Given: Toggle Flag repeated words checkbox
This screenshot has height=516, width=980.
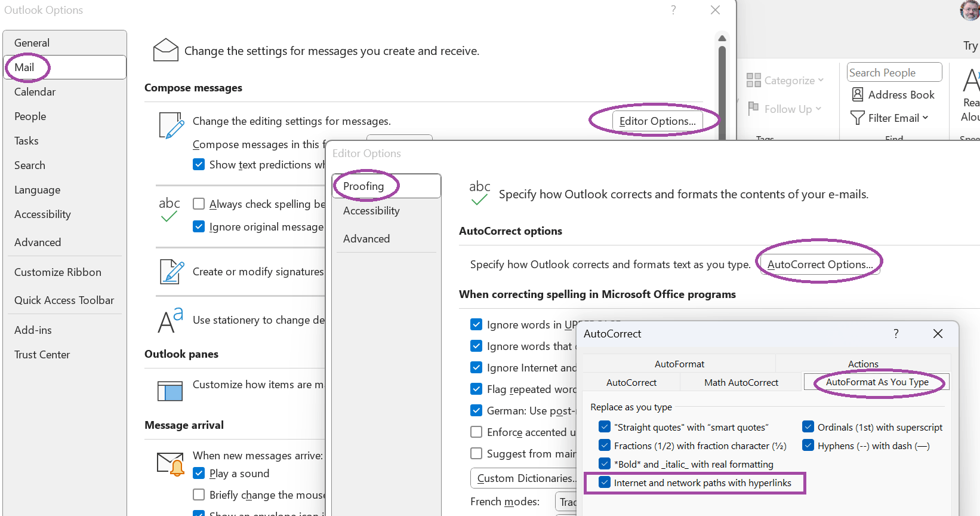Looking at the screenshot, I should coord(476,389).
